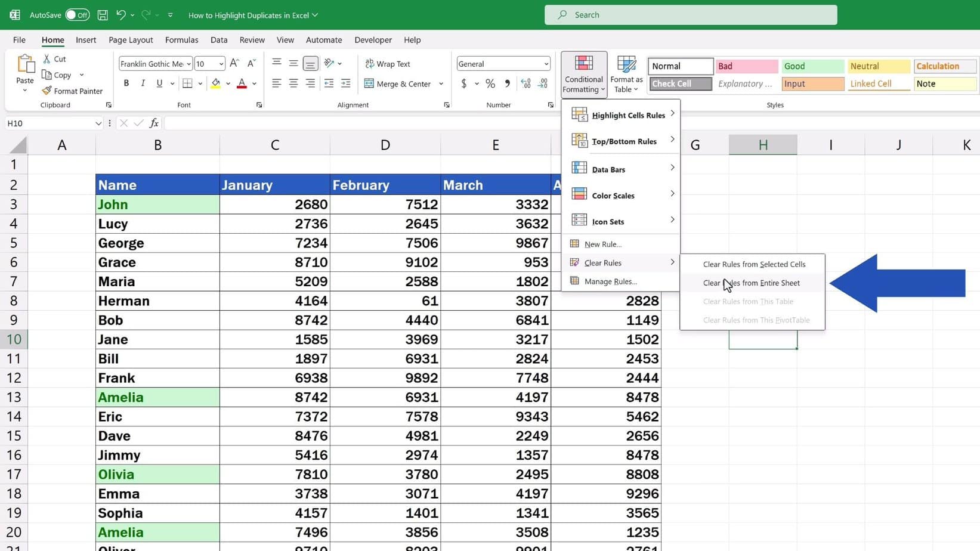Image resolution: width=980 pixels, height=551 pixels.
Task: Click the Increase Decimal icon
Action: (525, 83)
